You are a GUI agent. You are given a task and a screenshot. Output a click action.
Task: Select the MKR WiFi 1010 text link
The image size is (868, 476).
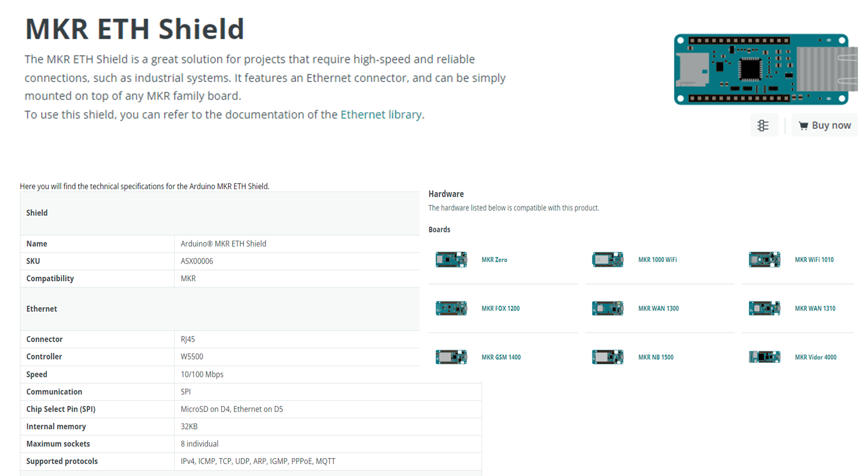[x=814, y=260]
